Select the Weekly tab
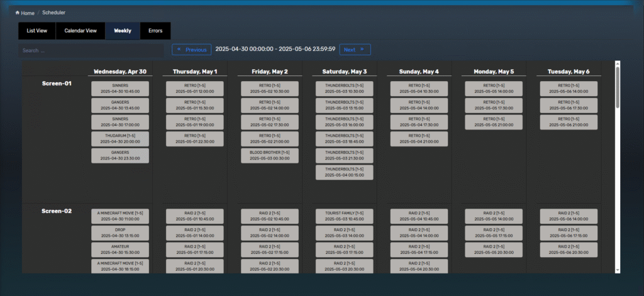Viewport: 644px width, 296px height. click(x=123, y=31)
